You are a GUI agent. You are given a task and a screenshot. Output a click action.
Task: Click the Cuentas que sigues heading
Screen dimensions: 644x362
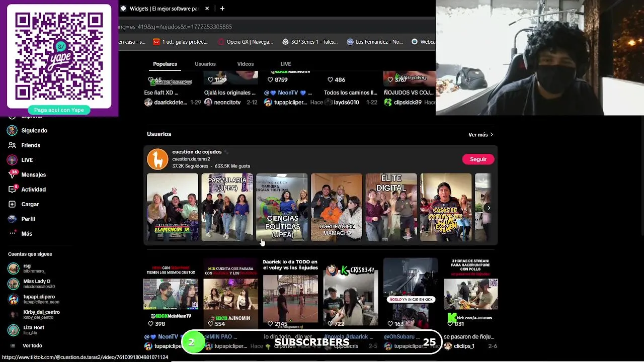[x=30, y=254]
